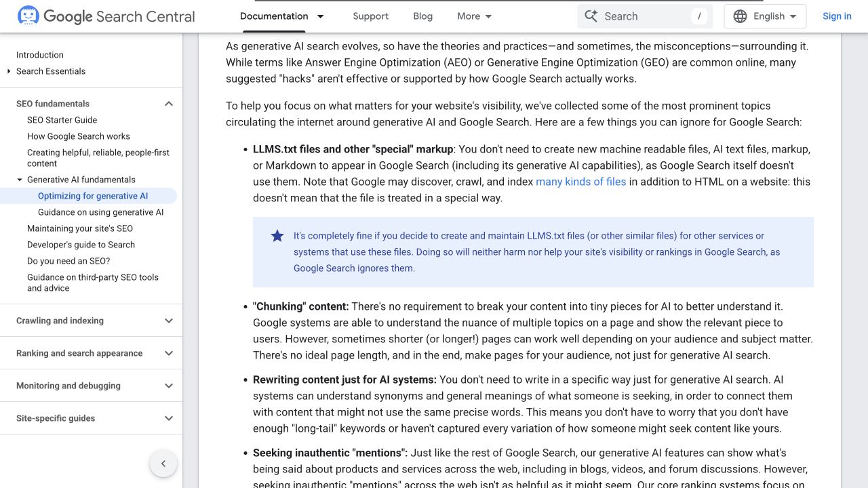The height and width of the screenshot is (488, 868).
Task: Click the star icon in the note box
Action: tap(277, 236)
